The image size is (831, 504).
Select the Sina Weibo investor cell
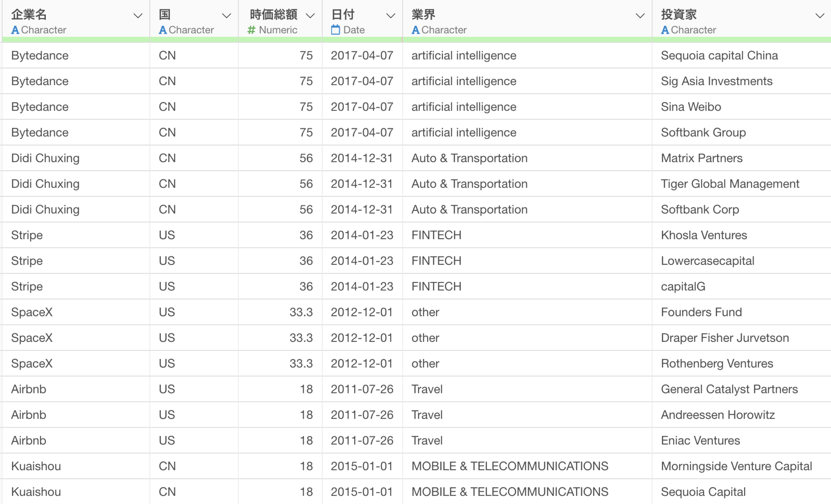pyautogui.click(x=741, y=107)
